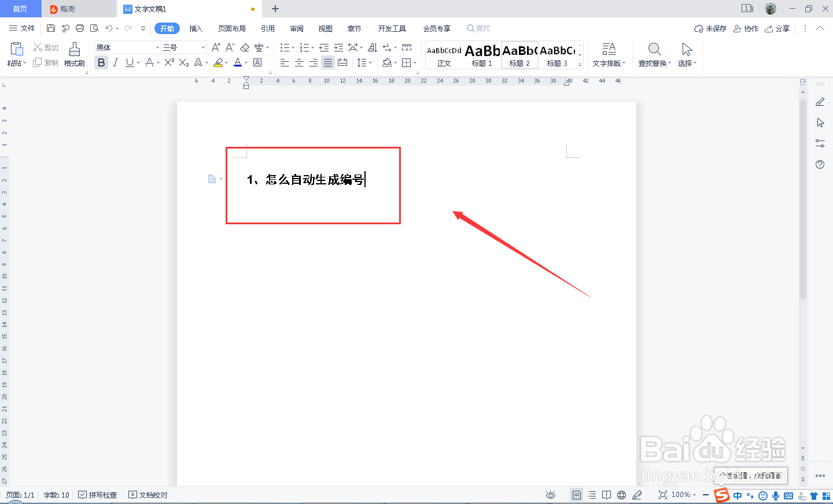Activate the eye-protection mode icon in status bar

[550, 495]
